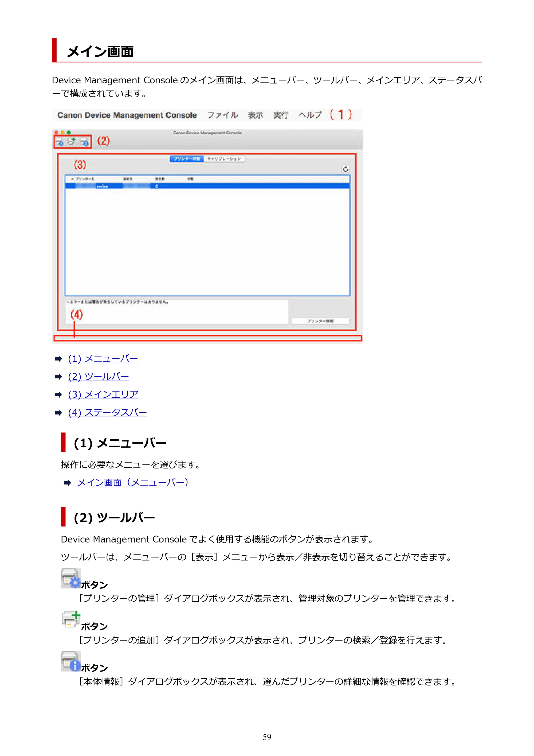Select the highlighted series printer row
Image resolution: width=534 pixels, height=756 pixels.
click(x=207, y=186)
